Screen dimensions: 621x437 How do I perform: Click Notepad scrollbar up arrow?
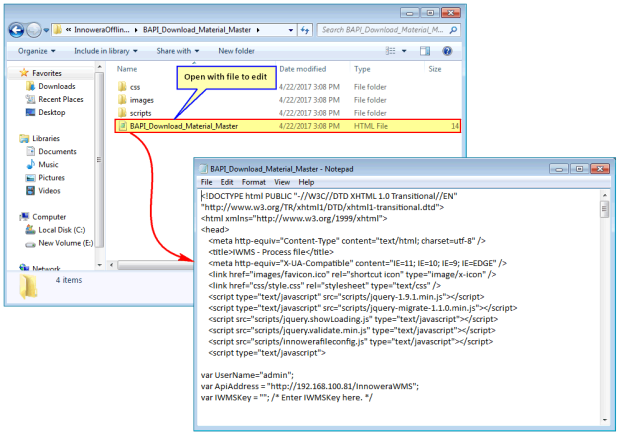point(604,195)
